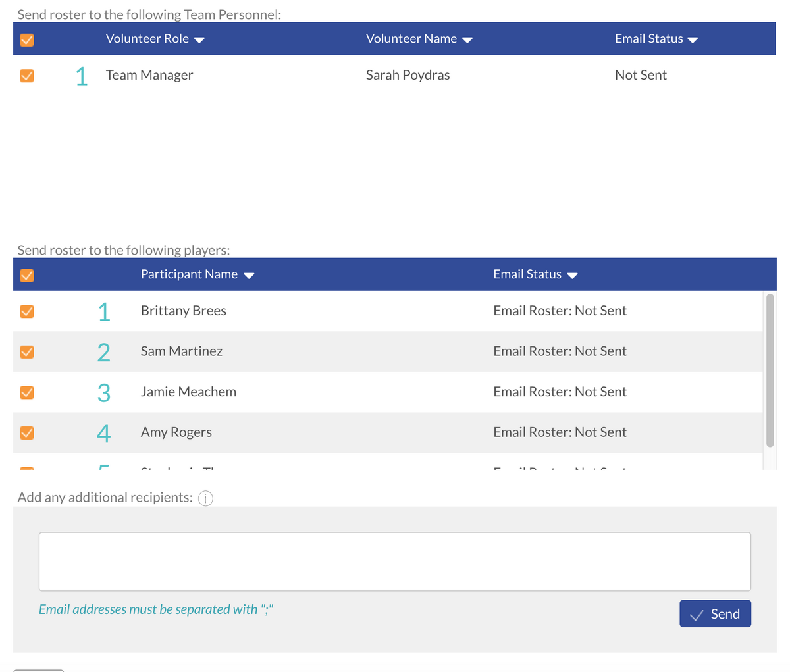
Task: Click the players list scrollbar
Action: coord(770,369)
